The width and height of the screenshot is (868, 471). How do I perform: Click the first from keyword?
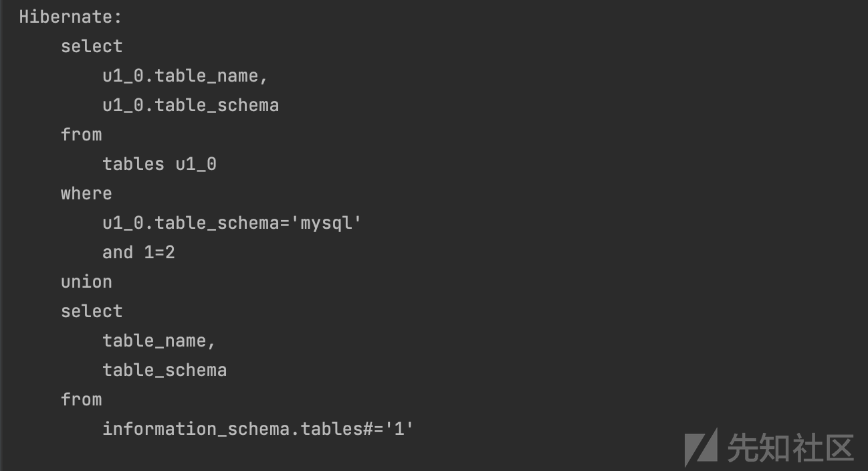tap(82, 134)
